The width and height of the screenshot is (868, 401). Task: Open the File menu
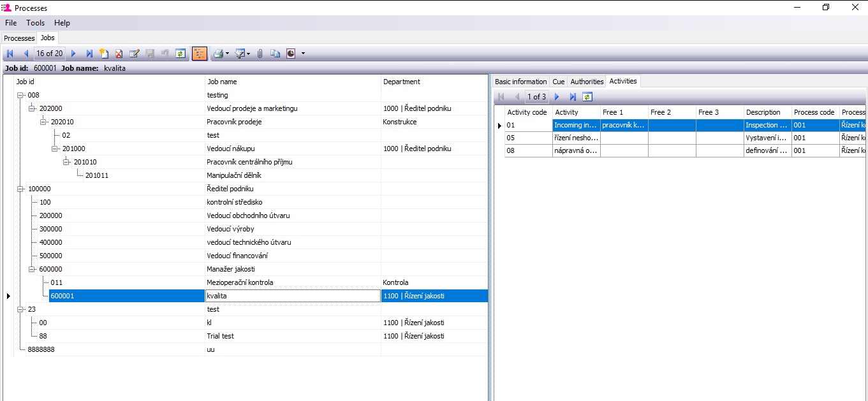tap(11, 23)
